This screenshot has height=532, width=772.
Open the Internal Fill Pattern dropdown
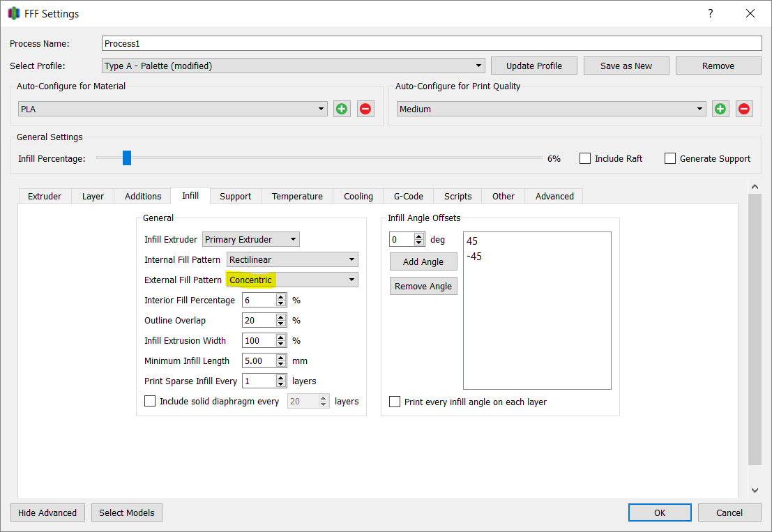[292, 259]
